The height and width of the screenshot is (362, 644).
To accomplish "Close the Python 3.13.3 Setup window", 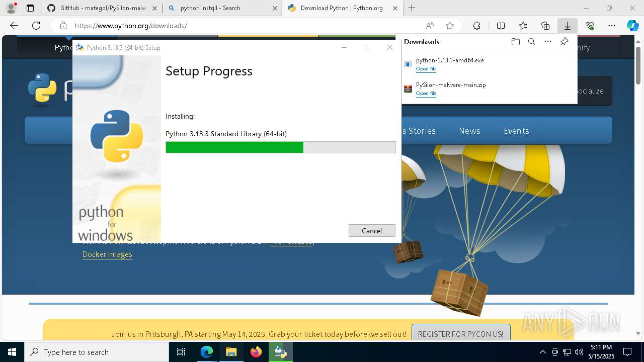I will click(x=389, y=47).
